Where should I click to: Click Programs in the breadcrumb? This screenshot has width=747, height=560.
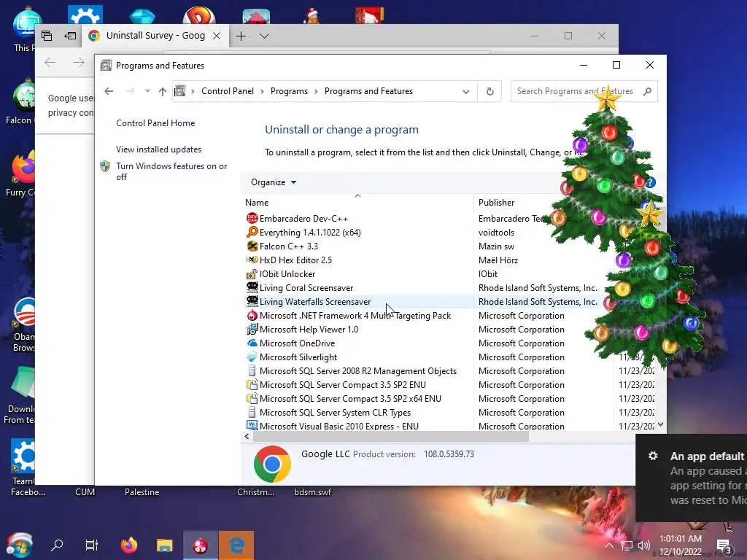tap(289, 91)
